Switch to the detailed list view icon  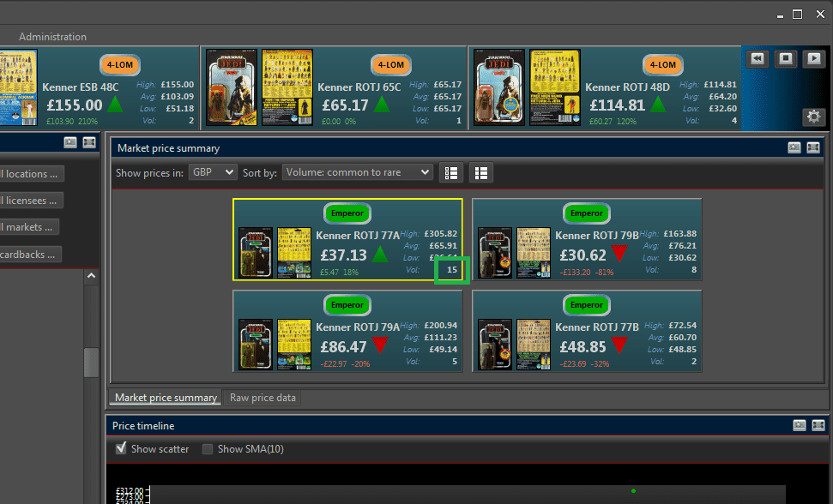(x=480, y=172)
